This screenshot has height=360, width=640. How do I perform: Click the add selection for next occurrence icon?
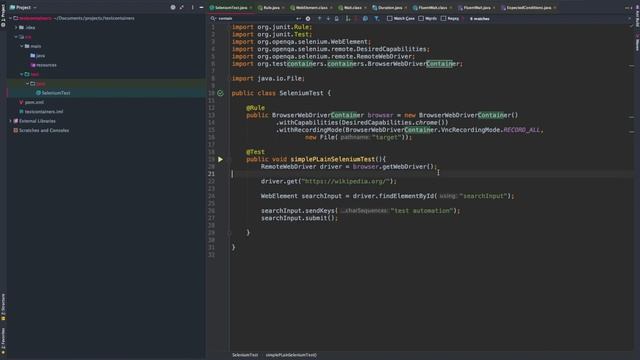pyautogui.click(x=348, y=18)
